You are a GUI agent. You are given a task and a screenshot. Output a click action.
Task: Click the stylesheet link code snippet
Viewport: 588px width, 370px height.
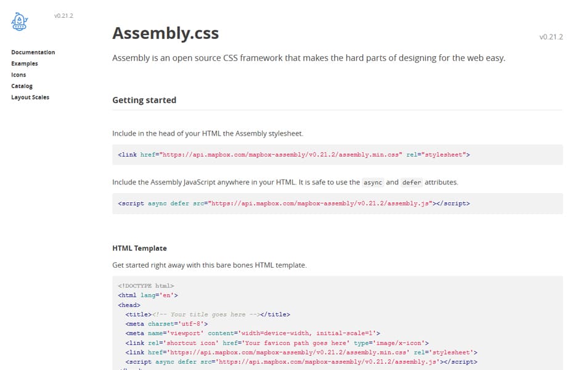[293, 155]
